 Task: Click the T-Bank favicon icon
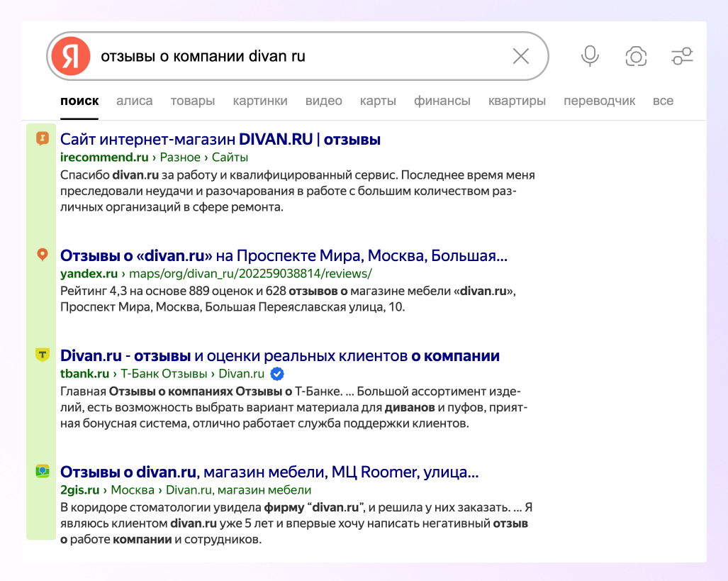pyautogui.click(x=43, y=355)
